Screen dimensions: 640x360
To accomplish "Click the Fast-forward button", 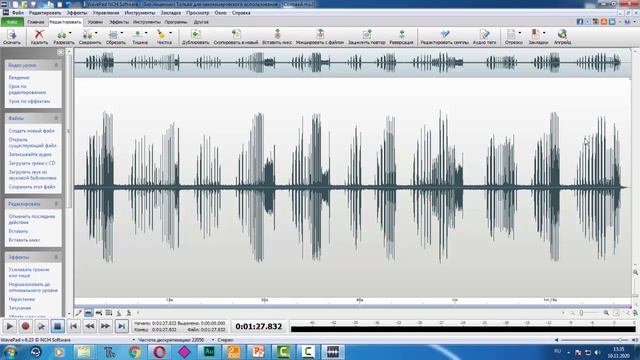I will tap(105, 326).
